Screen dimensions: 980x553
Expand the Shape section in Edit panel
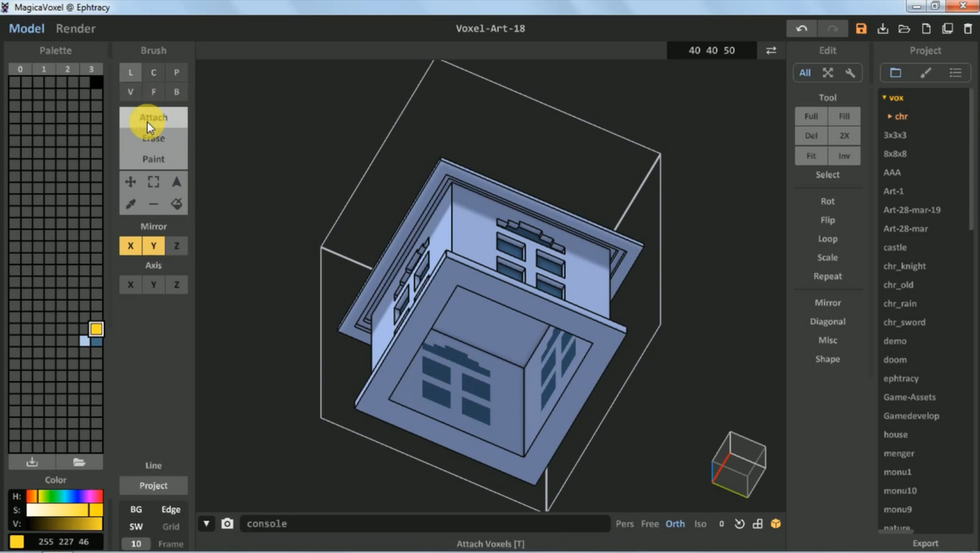click(x=828, y=358)
